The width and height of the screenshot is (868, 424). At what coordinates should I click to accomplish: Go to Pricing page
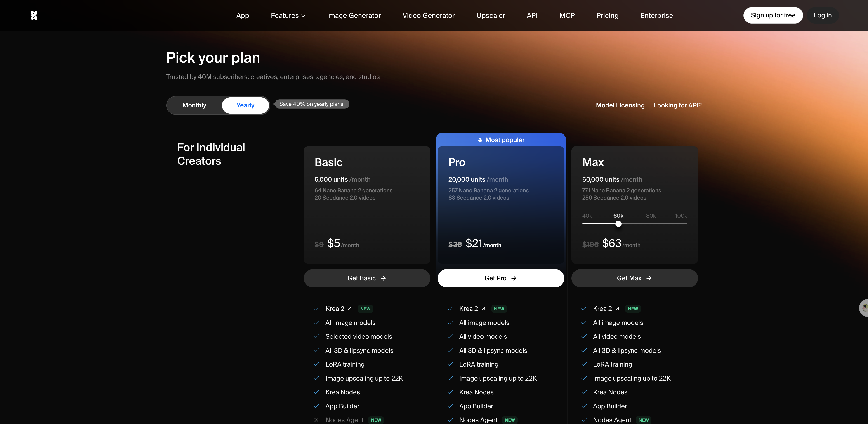point(608,16)
